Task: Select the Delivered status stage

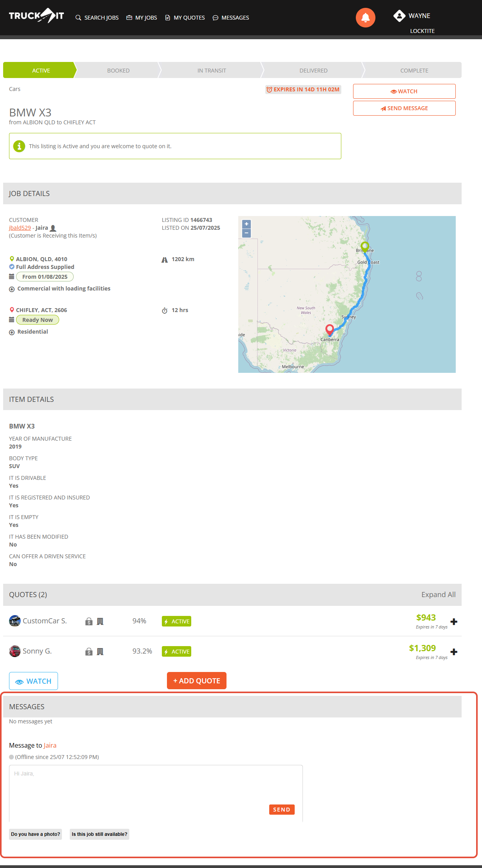Action: coord(313,70)
